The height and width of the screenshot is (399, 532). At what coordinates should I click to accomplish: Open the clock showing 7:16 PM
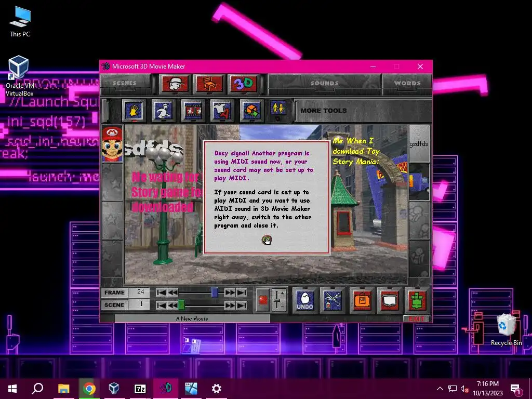pos(487,389)
